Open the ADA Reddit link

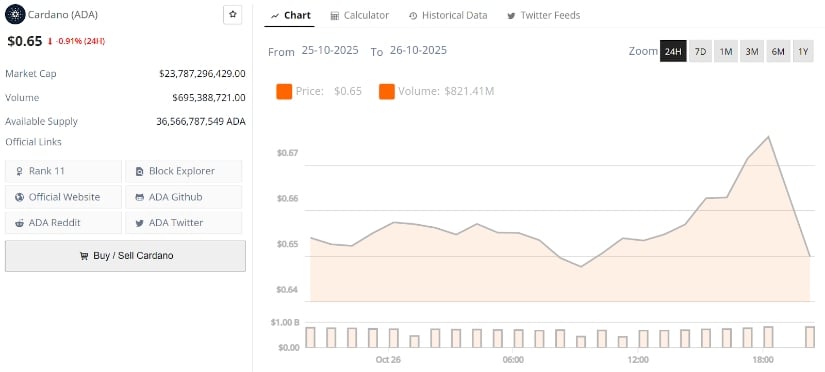(64, 223)
